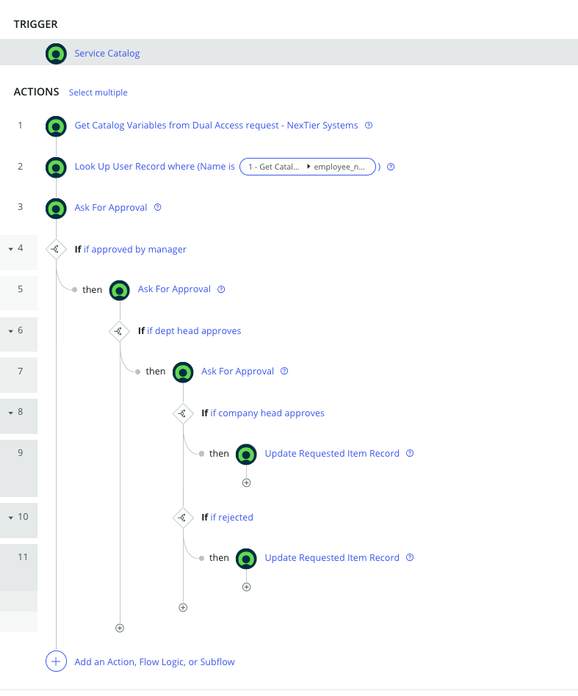Viewport: 578px width, 696px height.
Task: Click the large Add an Action plus button
Action: point(56,662)
